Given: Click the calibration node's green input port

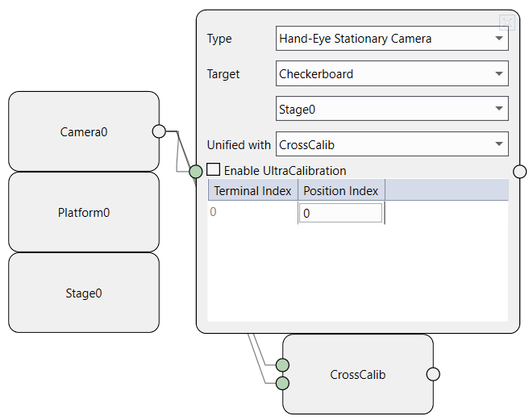Looking at the screenshot, I should [196, 171].
